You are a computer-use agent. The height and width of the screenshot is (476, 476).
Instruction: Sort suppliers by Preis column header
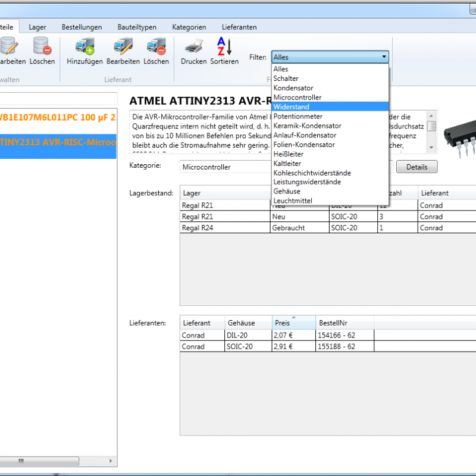tap(293, 323)
